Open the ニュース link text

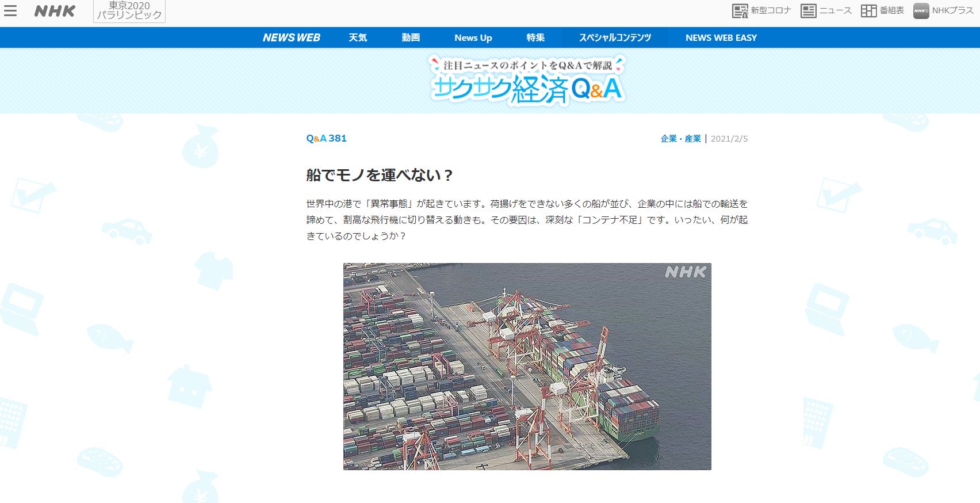(x=836, y=10)
